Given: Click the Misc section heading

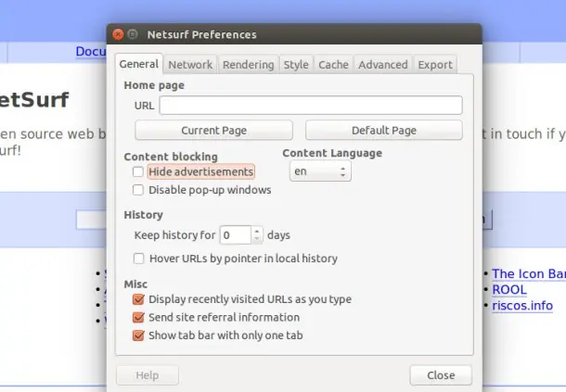Looking at the screenshot, I should tap(135, 285).
